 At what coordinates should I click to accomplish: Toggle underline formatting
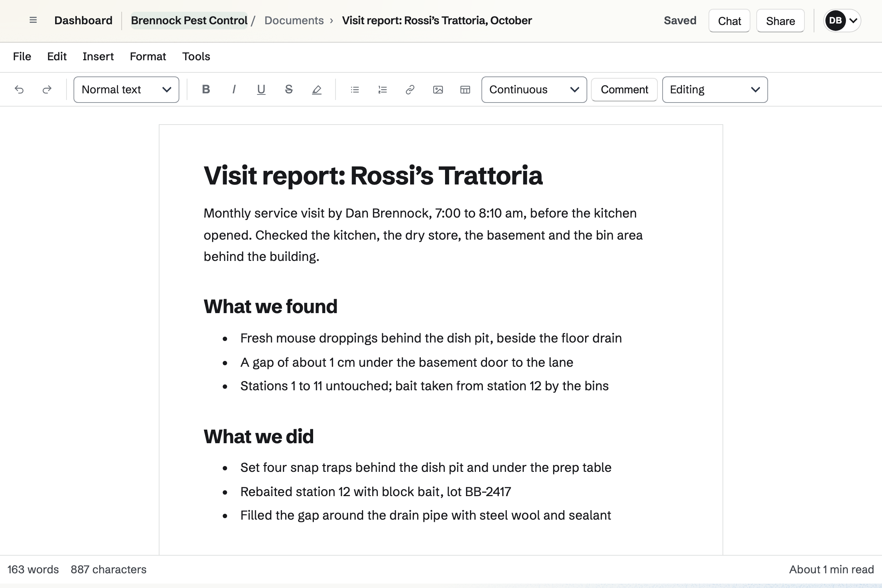(x=261, y=90)
